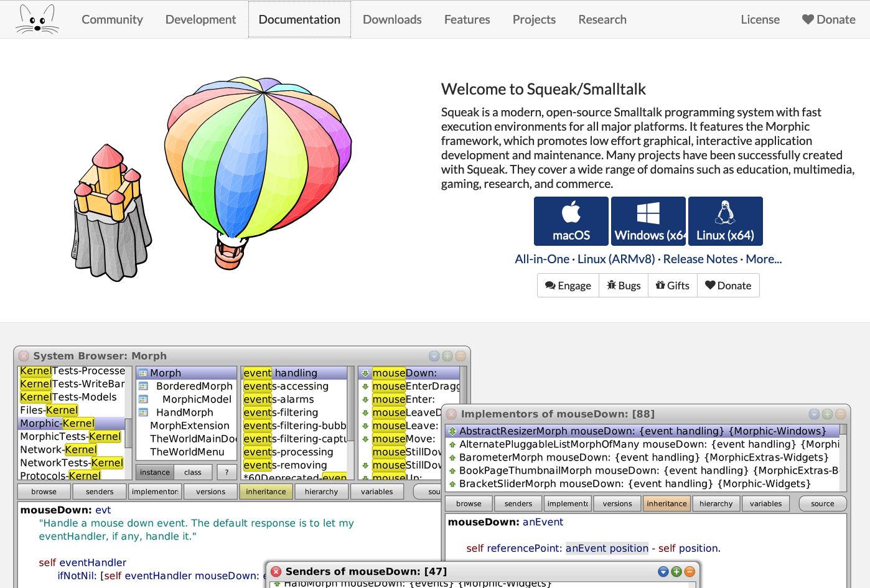Screen dimensions: 870x588
Task: Open the License link
Action: [760, 19]
